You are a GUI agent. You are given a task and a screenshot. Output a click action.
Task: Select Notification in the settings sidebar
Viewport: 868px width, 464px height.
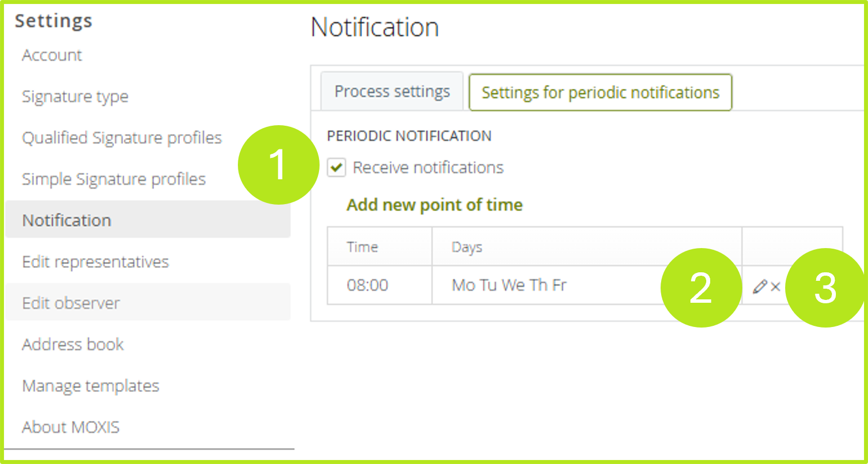tap(67, 220)
